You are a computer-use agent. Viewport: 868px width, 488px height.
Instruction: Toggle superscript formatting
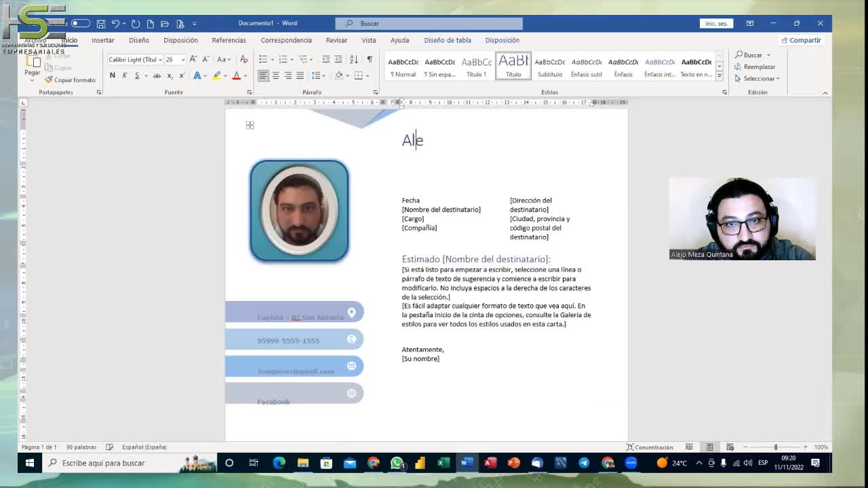coord(182,75)
